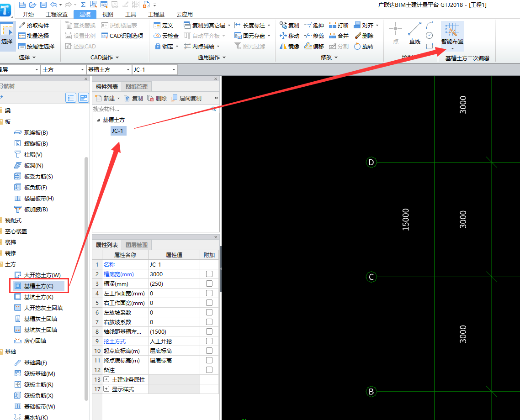Click the 合并 merge tool
The image size is (520, 420).
[339, 36]
